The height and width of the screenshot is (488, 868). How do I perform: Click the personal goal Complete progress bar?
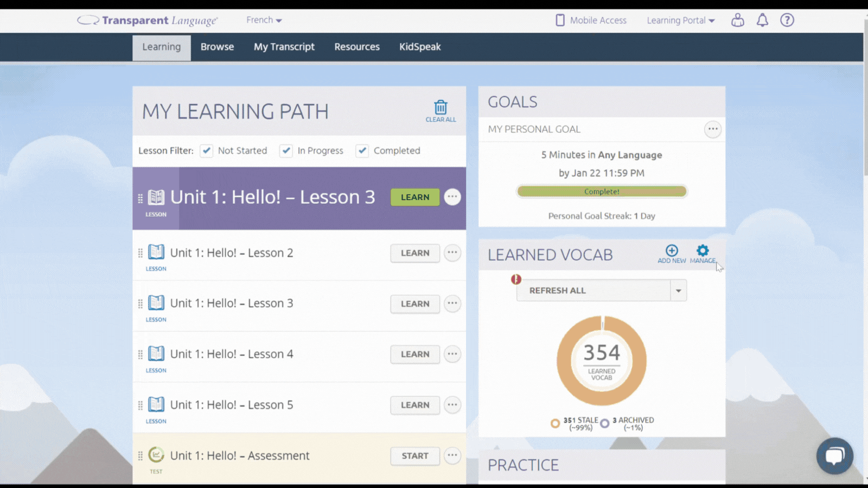[x=602, y=191]
